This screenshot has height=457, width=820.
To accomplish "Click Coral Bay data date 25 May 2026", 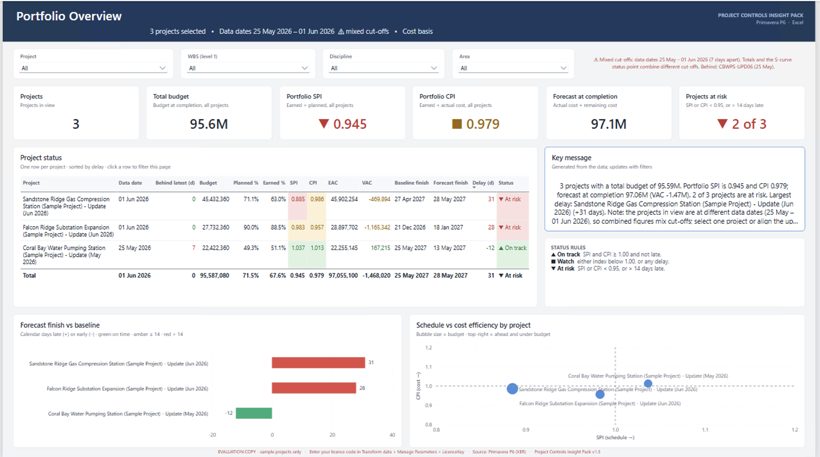I will (134, 248).
